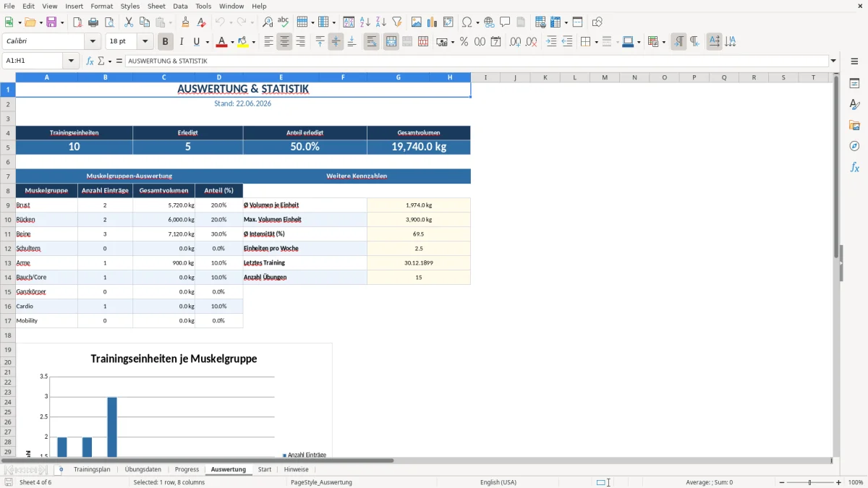Toggle Align Left
This screenshot has width=868, height=488.
(268, 42)
